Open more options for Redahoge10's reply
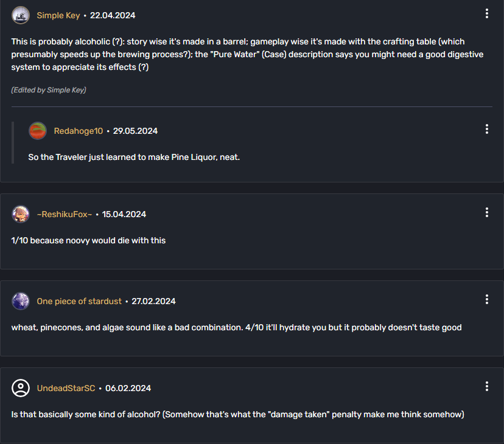The width and height of the screenshot is (504, 444). (x=486, y=129)
